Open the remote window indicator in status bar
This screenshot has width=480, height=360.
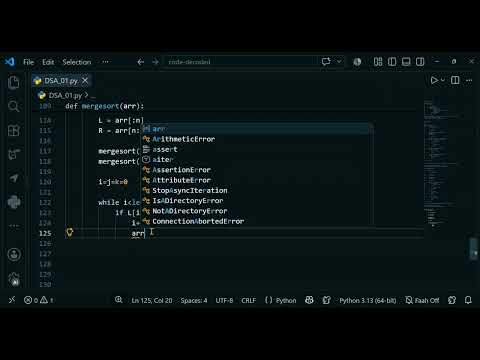click(12, 300)
